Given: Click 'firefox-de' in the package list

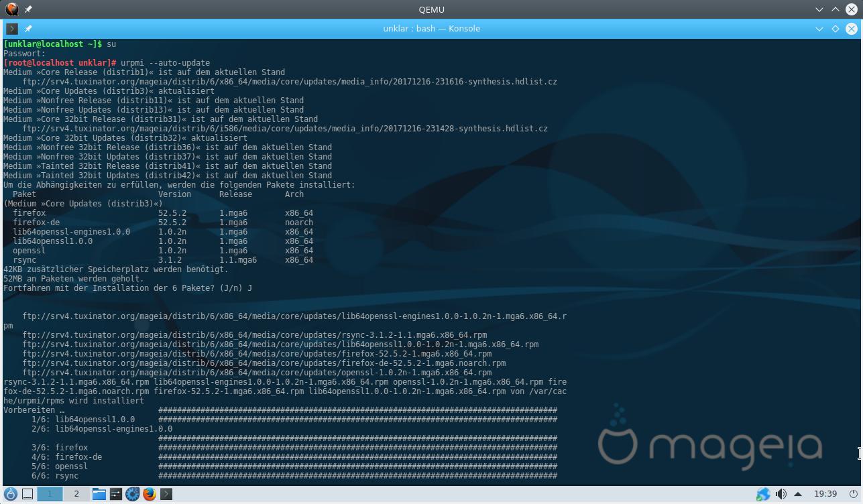Looking at the screenshot, I should coord(36,223).
